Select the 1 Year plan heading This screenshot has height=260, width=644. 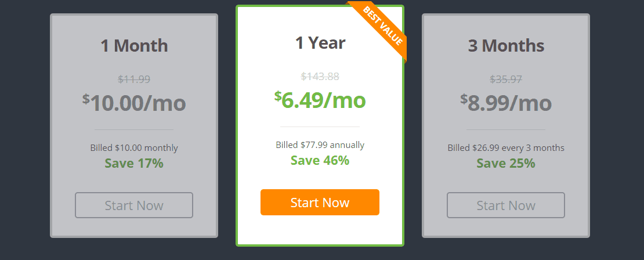point(320,43)
